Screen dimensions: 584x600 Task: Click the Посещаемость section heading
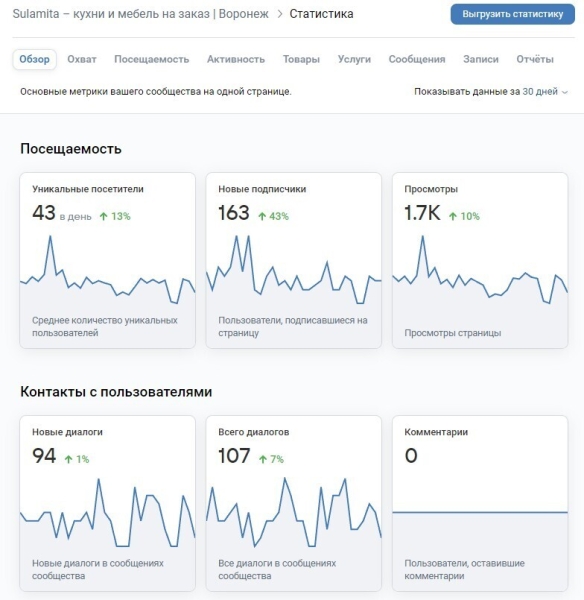(x=71, y=149)
